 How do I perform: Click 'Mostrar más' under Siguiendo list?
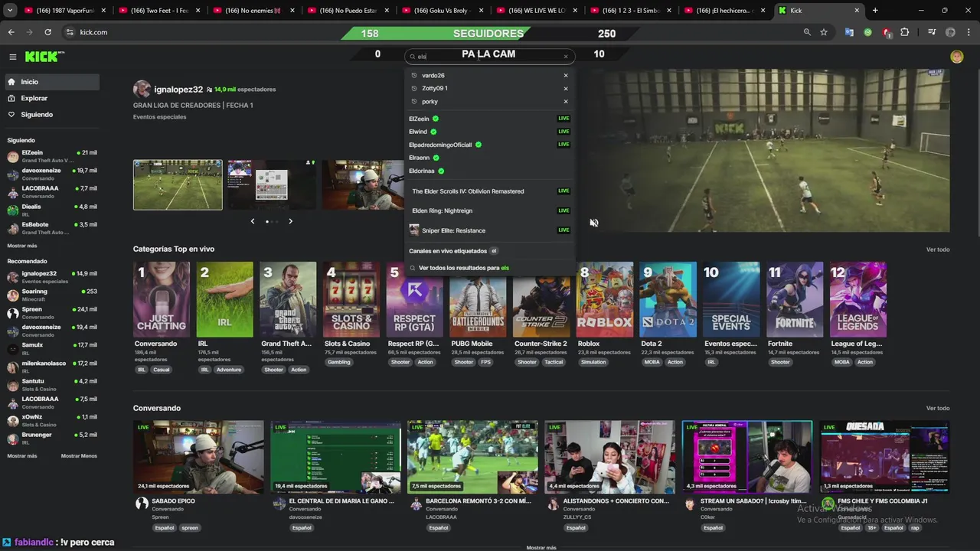[22, 246]
